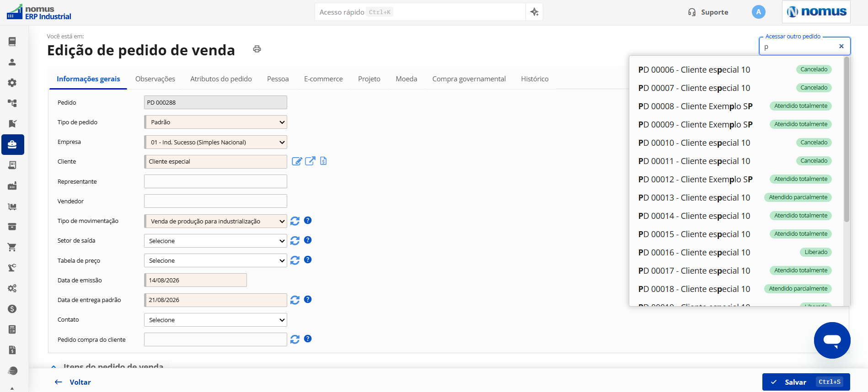Select PD 00006 from order list
This screenshot has width=868, height=392.
tap(735, 69)
